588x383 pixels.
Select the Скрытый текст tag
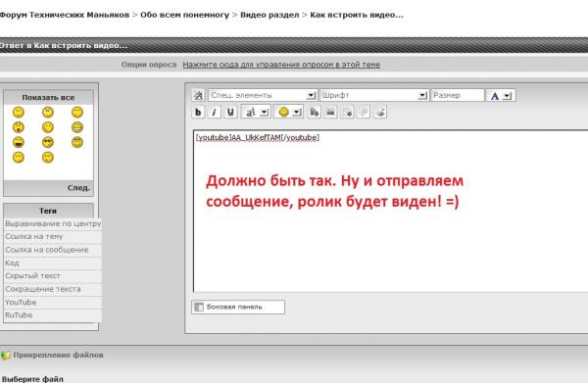[53, 276]
